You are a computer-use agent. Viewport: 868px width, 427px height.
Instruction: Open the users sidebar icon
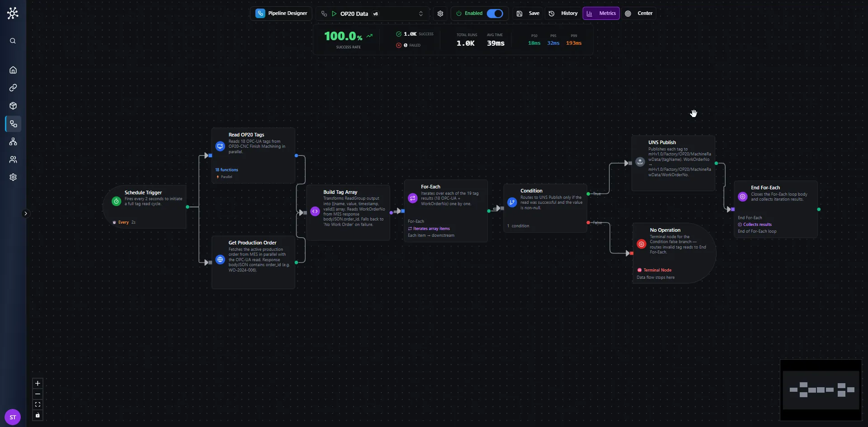coord(13,160)
